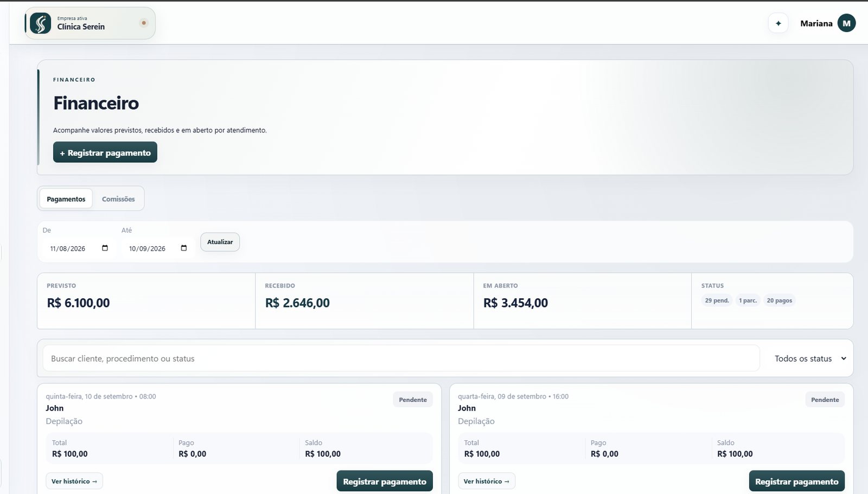Image resolution: width=868 pixels, height=494 pixels.
Task: Click the sparkle icon button beside Mariana
Action: pos(778,23)
